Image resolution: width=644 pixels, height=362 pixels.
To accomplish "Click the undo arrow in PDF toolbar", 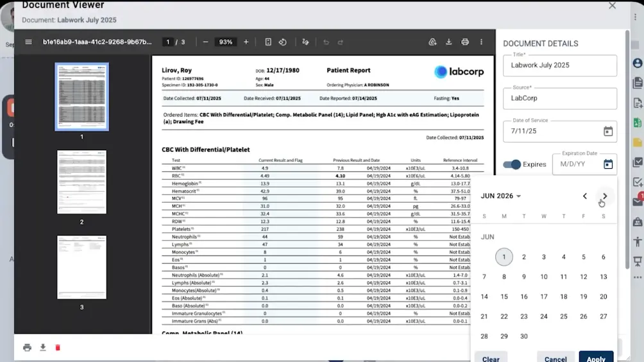I will [326, 42].
